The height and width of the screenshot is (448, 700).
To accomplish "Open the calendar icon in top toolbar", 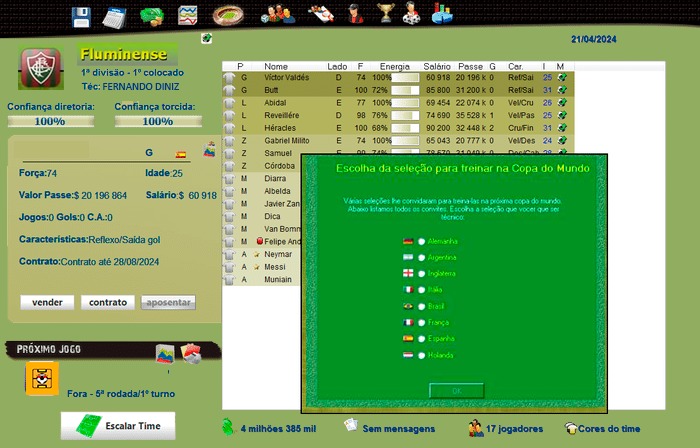I will (x=114, y=18).
